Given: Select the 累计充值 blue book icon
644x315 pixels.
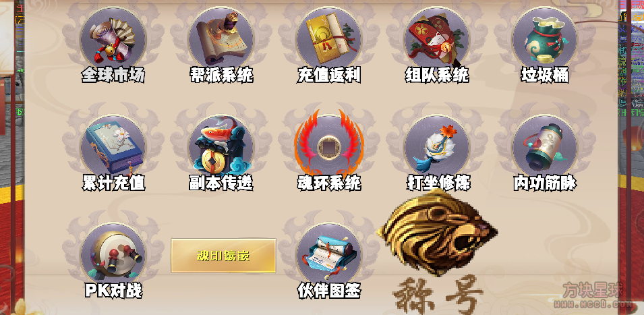Looking at the screenshot, I should coord(113,148).
